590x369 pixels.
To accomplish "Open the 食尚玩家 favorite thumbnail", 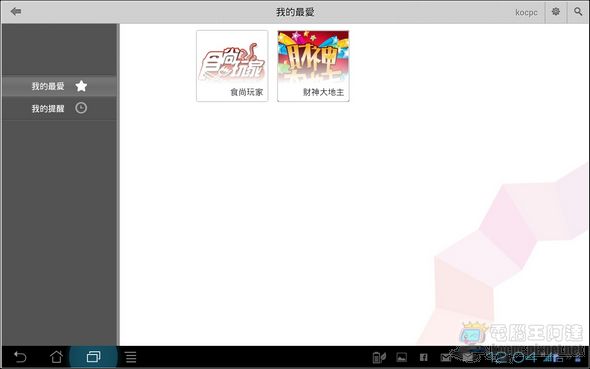I will pos(232,66).
